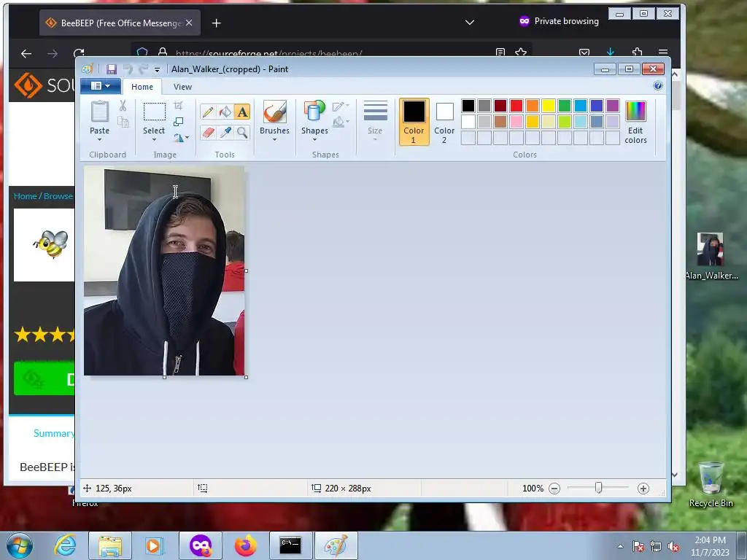Click the zoom in plus button

[643, 488]
